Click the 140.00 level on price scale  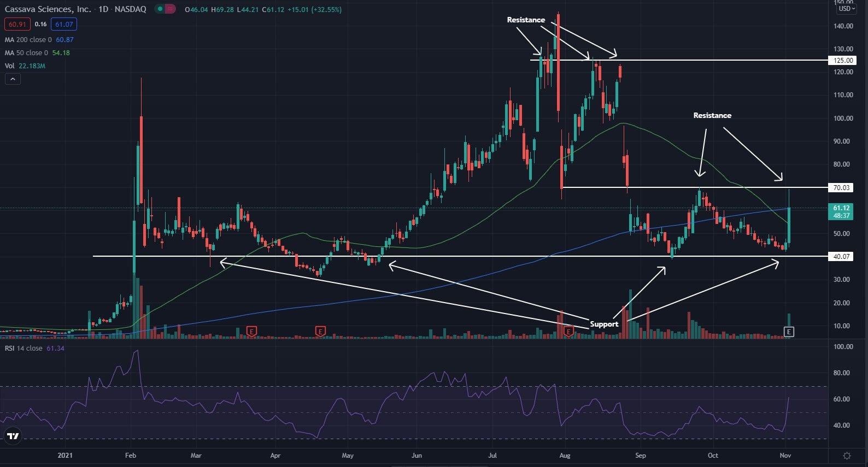tap(843, 26)
